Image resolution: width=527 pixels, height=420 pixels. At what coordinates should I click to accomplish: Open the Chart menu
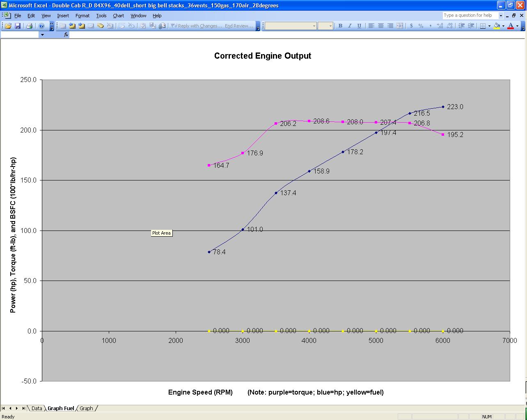tap(118, 16)
